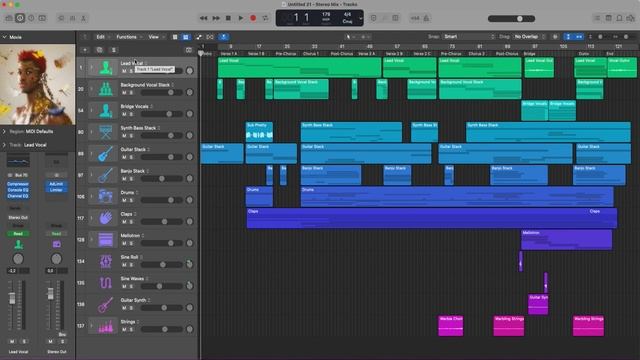This screenshot has width=640, height=360.
Task: Show the Smart Controls button
Action: (61, 18)
